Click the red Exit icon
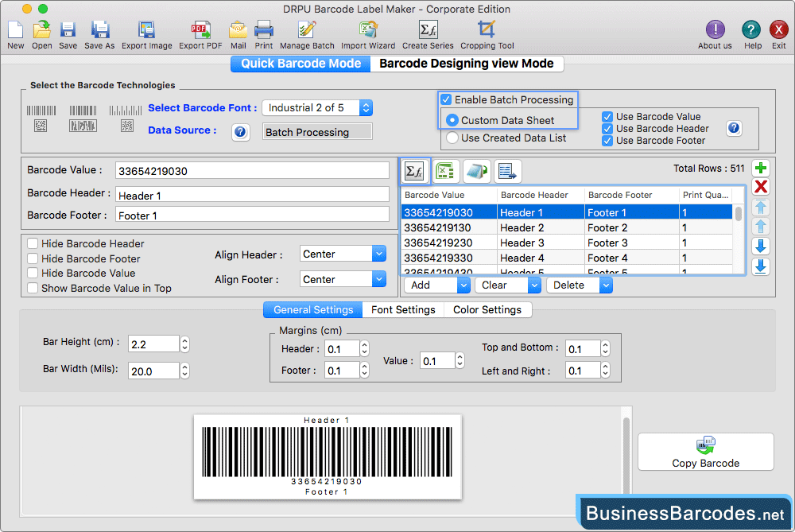Image resolution: width=795 pixels, height=532 pixels. point(779,29)
